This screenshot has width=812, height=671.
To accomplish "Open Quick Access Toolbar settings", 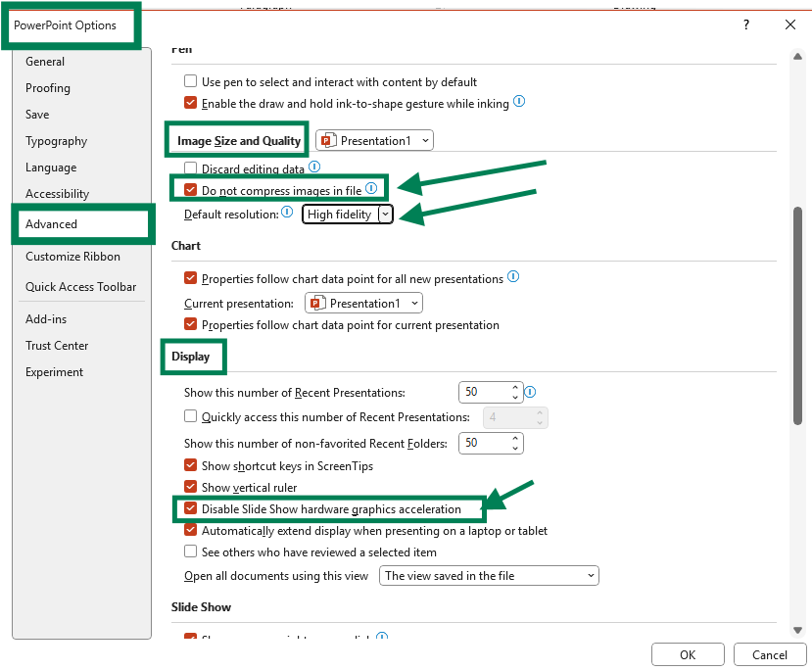I will (80, 287).
